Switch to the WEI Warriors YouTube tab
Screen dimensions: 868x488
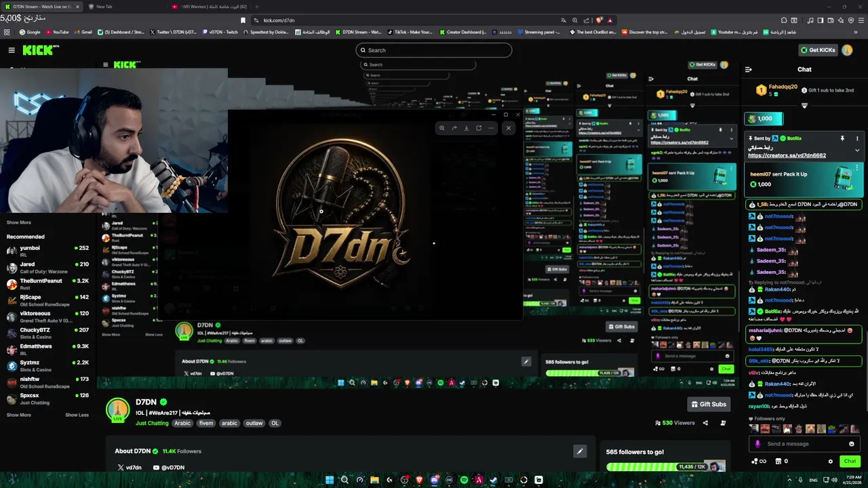coord(210,7)
